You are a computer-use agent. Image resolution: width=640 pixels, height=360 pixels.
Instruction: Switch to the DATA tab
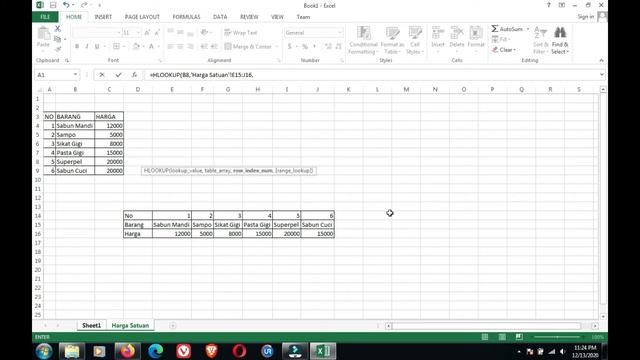click(x=220, y=17)
